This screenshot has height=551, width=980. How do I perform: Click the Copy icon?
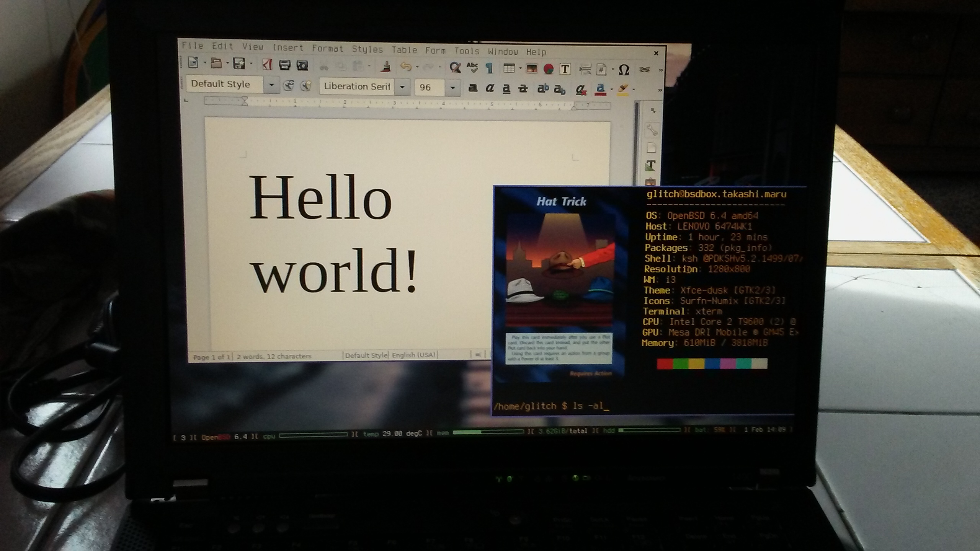point(341,67)
